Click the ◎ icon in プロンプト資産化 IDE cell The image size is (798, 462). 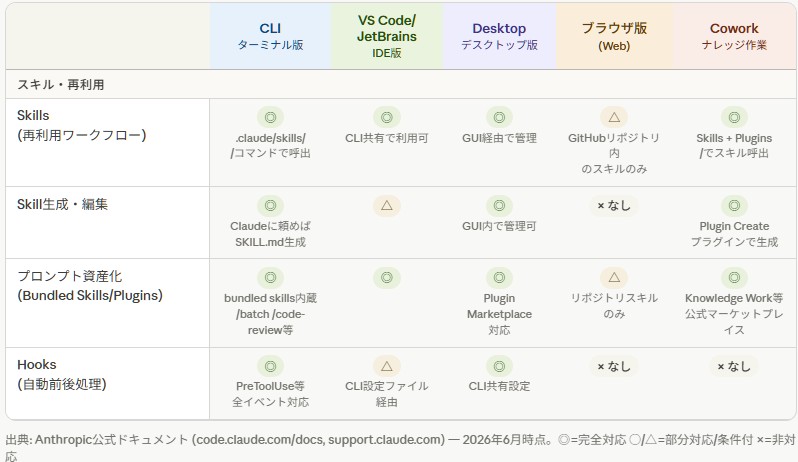tap(387, 277)
